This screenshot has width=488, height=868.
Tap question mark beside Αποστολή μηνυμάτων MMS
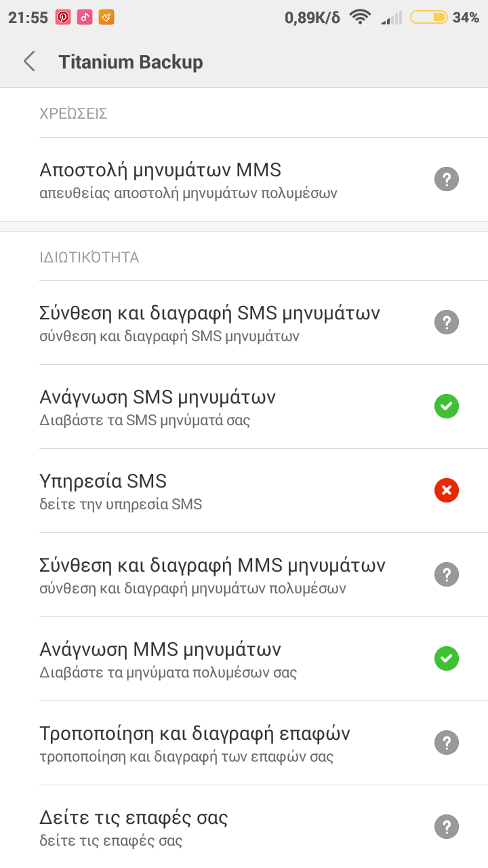pos(447,180)
